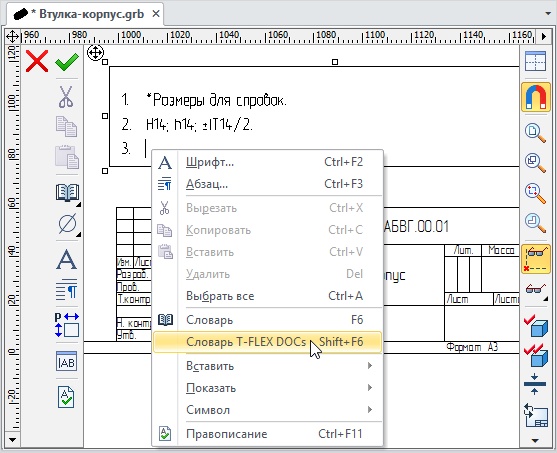Toggle the magnet snapping button
The width and height of the screenshot is (557, 453).
(x=535, y=97)
